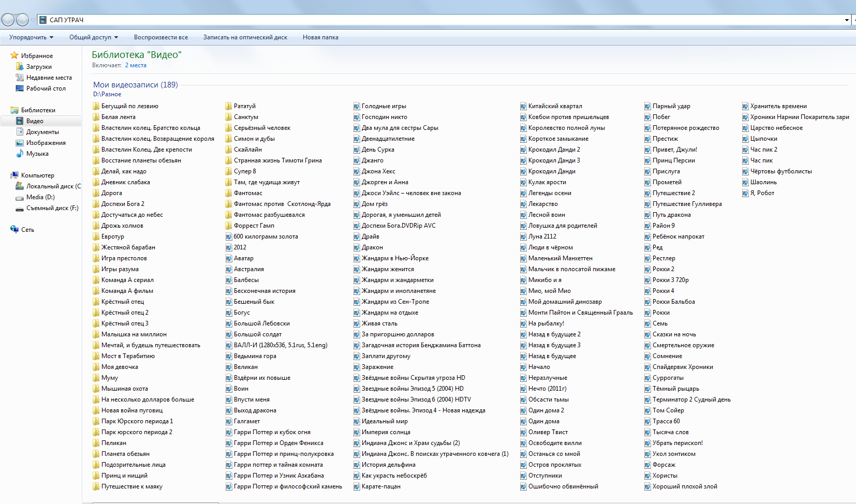Select folder named Властелин Колец. Две крепости
The height and width of the screenshot is (504, 856).
pyautogui.click(x=146, y=150)
